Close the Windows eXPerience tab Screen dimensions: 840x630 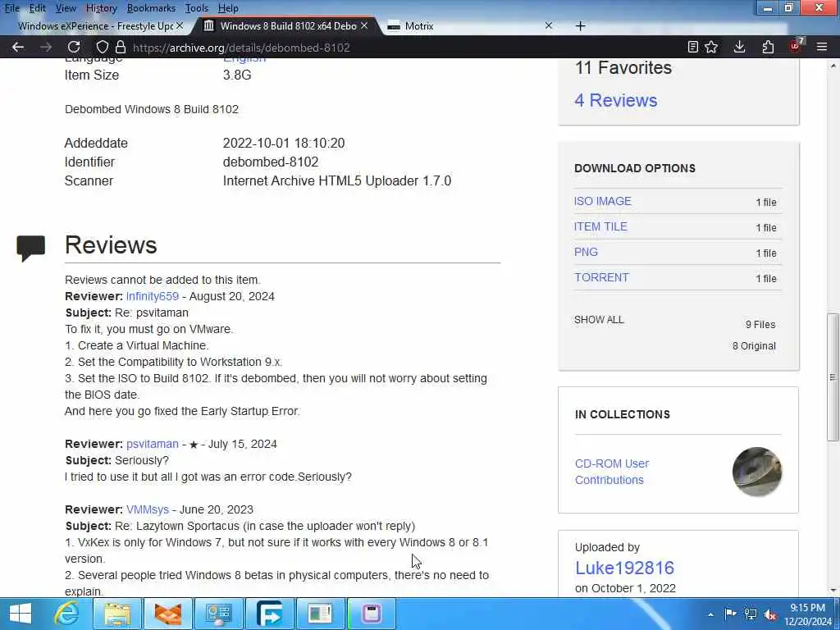click(180, 25)
